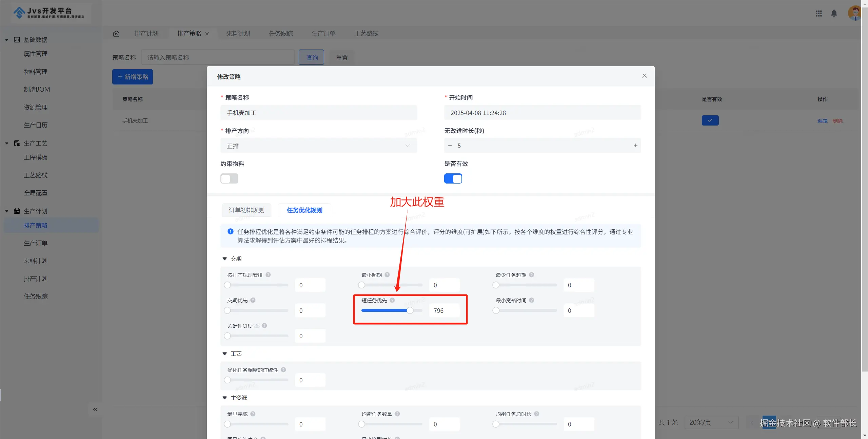Click help icon next to 短任务优先
The image size is (868, 439).
coord(392,300)
